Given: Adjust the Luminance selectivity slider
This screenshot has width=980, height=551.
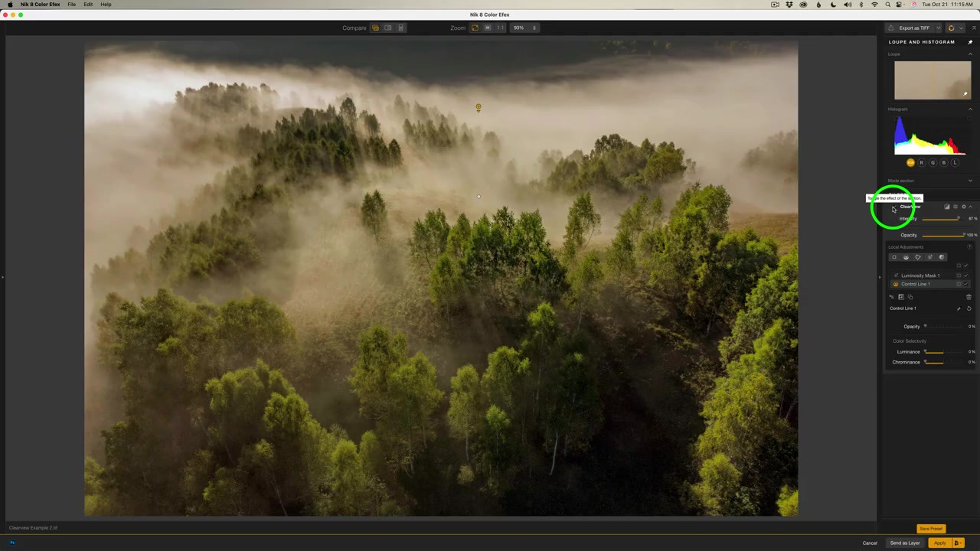Looking at the screenshot, I should pos(943,352).
